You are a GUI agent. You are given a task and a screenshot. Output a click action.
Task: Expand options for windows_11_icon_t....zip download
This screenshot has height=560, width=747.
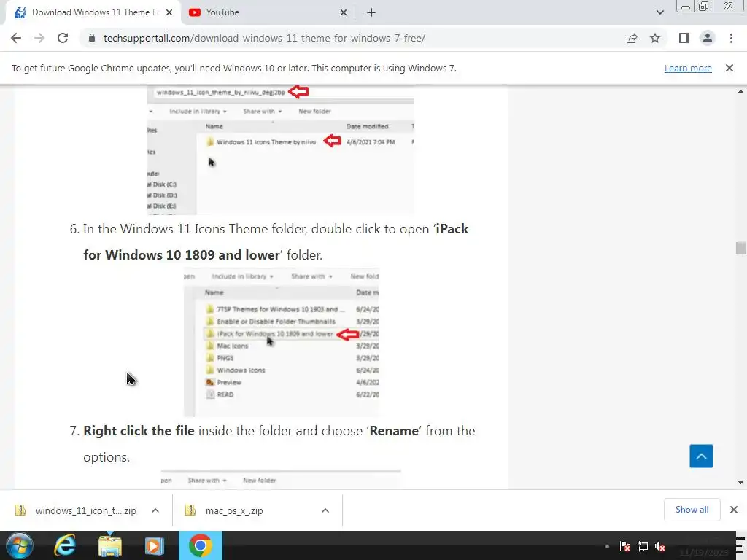(x=155, y=510)
